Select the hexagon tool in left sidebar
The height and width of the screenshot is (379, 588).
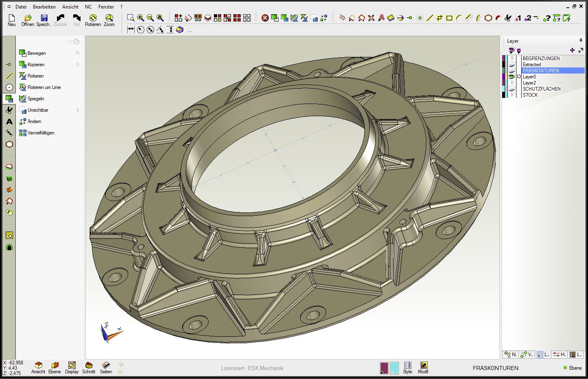pyautogui.click(x=9, y=144)
